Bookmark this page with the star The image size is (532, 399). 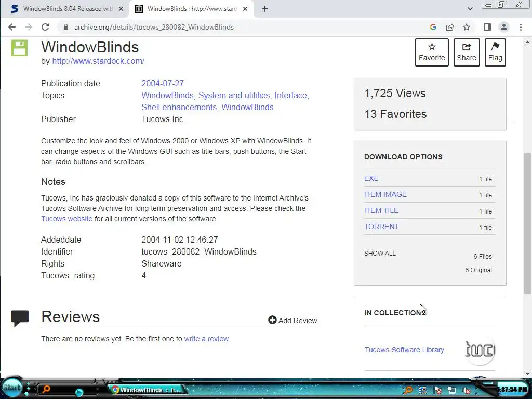467,27
